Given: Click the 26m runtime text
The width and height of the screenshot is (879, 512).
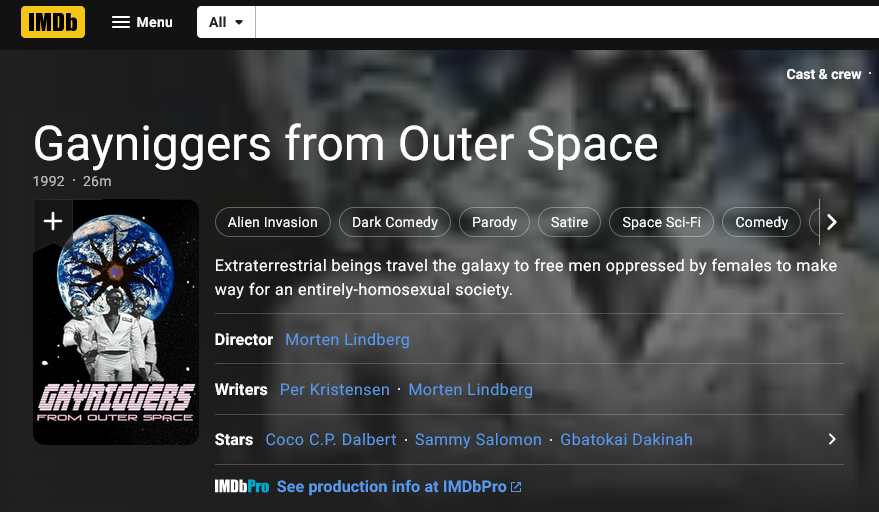Looking at the screenshot, I should pyautogui.click(x=97, y=181).
